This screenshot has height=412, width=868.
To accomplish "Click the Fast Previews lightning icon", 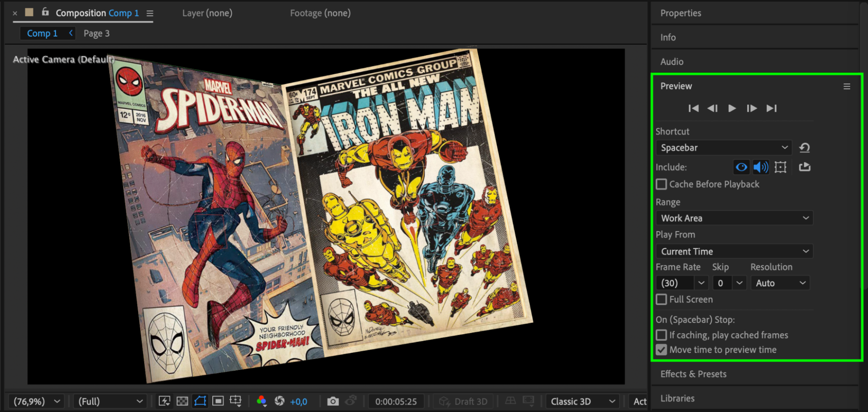I will tap(165, 401).
